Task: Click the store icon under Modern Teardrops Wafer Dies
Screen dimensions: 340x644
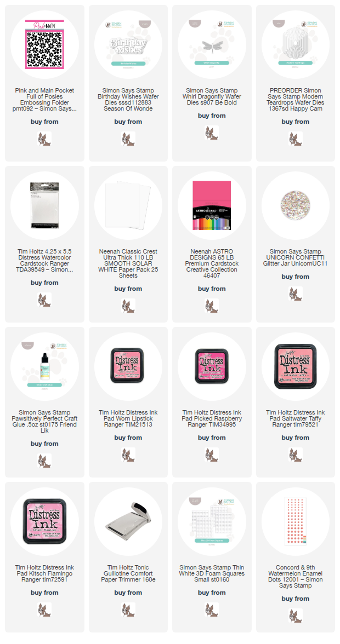Action: pyautogui.click(x=295, y=139)
